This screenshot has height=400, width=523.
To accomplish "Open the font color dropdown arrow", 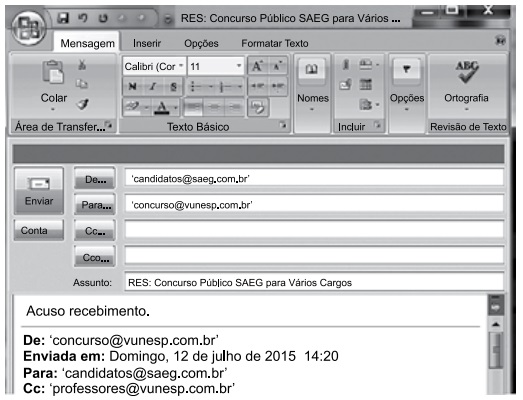I will point(175,107).
